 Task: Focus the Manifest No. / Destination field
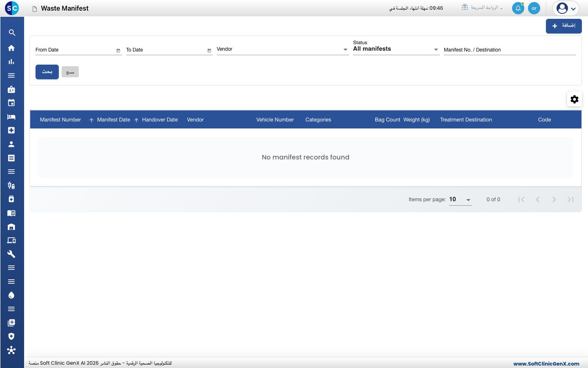(x=510, y=50)
